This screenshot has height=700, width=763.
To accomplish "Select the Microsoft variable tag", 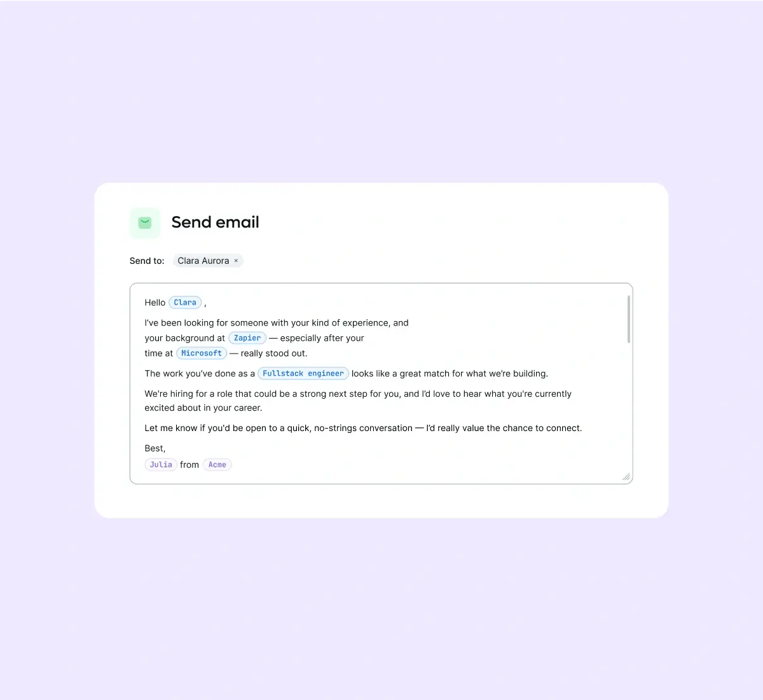I will 202,353.
